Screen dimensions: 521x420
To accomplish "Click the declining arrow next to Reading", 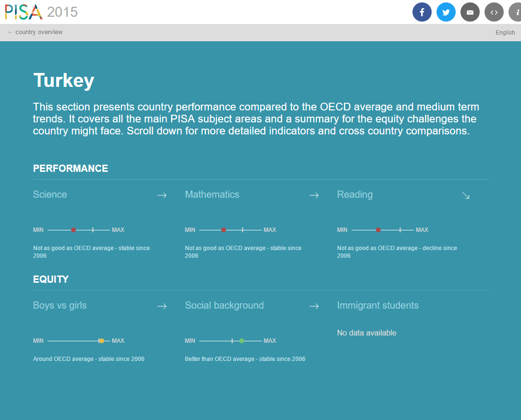I will 466,195.
